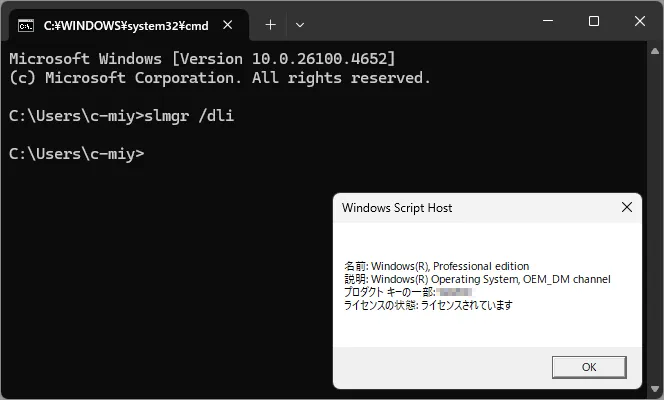The width and height of the screenshot is (664, 400).
Task: Click the 'Microsoft Windows [Version 10.0.26100.4652]' line
Action: (x=202, y=59)
